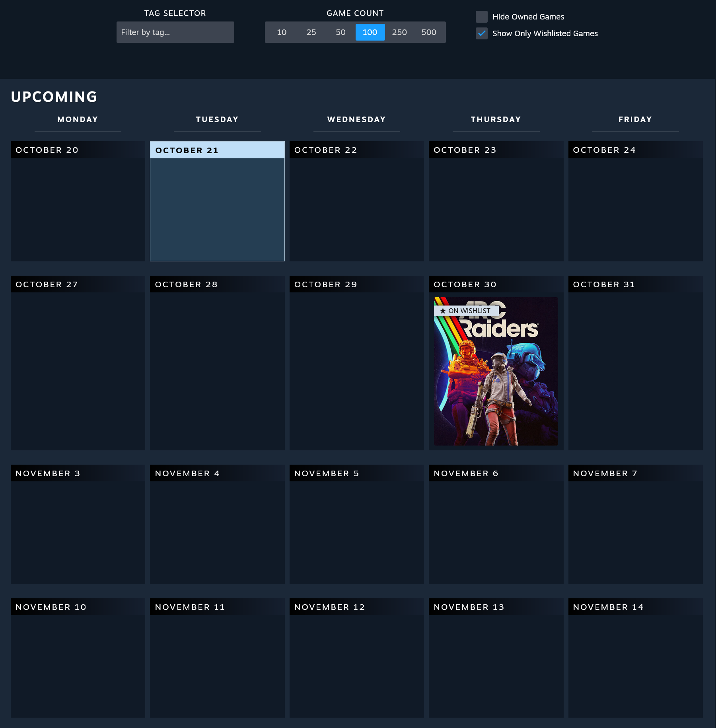Select the November 3 calendar cell
This screenshot has height=728, width=716.
[x=78, y=531]
